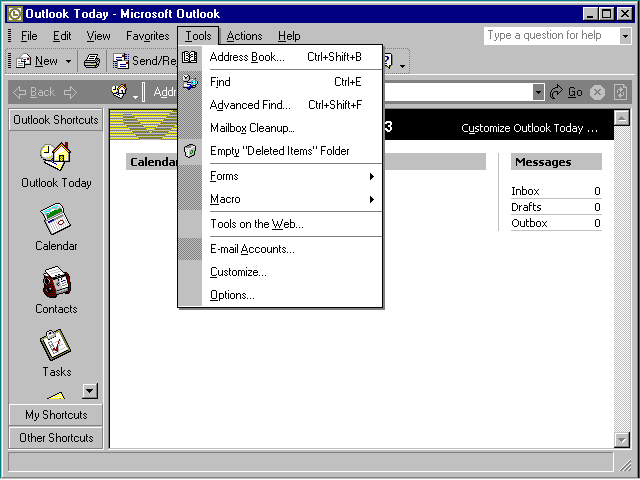The height and width of the screenshot is (480, 640).
Task: Click the Print toolbar icon
Action: pyautogui.click(x=92, y=61)
